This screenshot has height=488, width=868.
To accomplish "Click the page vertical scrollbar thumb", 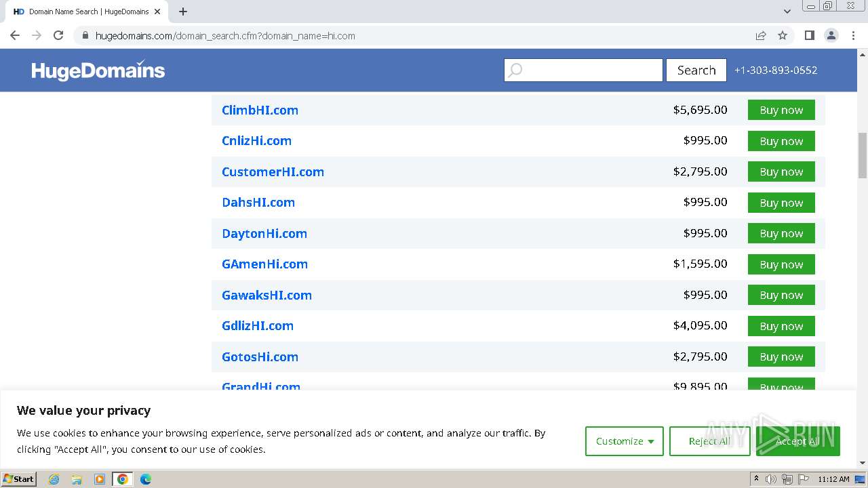I will click(863, 155).
